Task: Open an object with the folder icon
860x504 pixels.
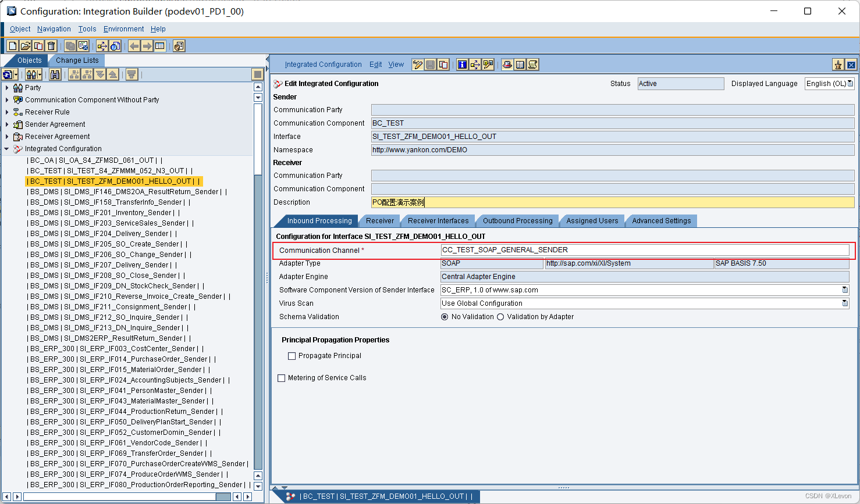Action: [26, 46]
